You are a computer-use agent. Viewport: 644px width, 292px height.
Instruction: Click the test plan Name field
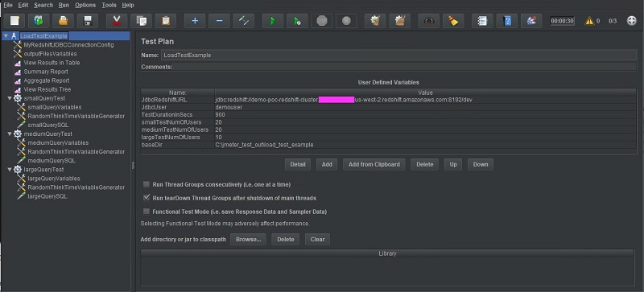(x=398, y=55)
